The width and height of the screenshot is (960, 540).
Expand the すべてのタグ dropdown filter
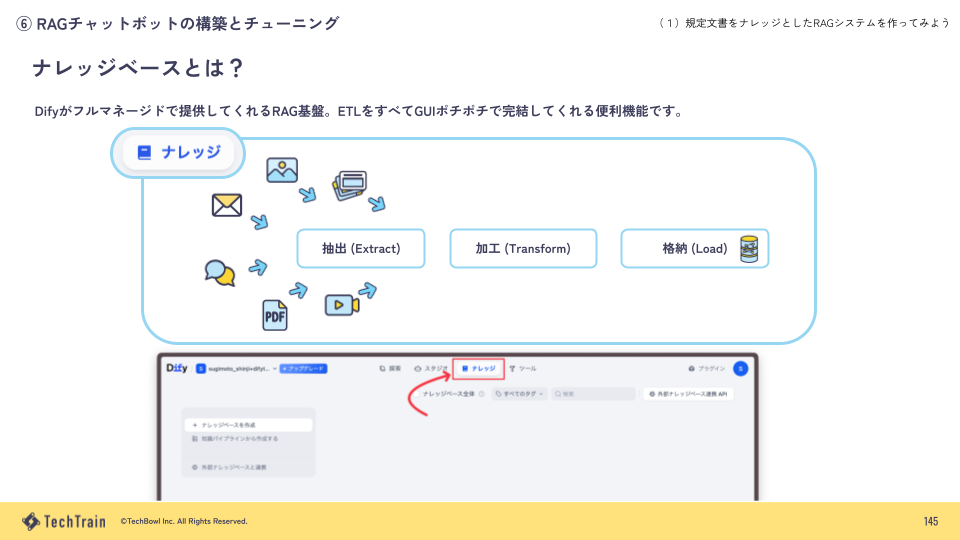[x=519, y=394]
